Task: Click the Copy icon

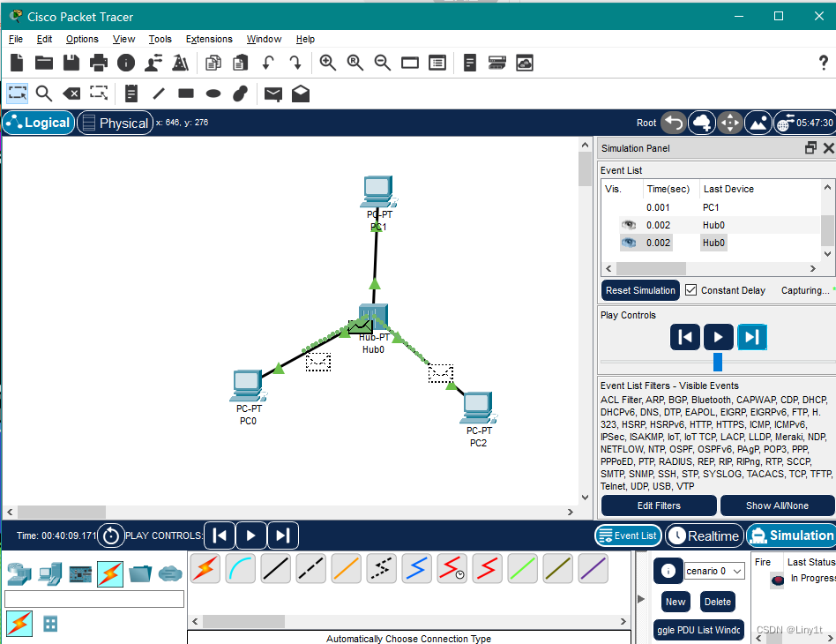Action: 213,63
